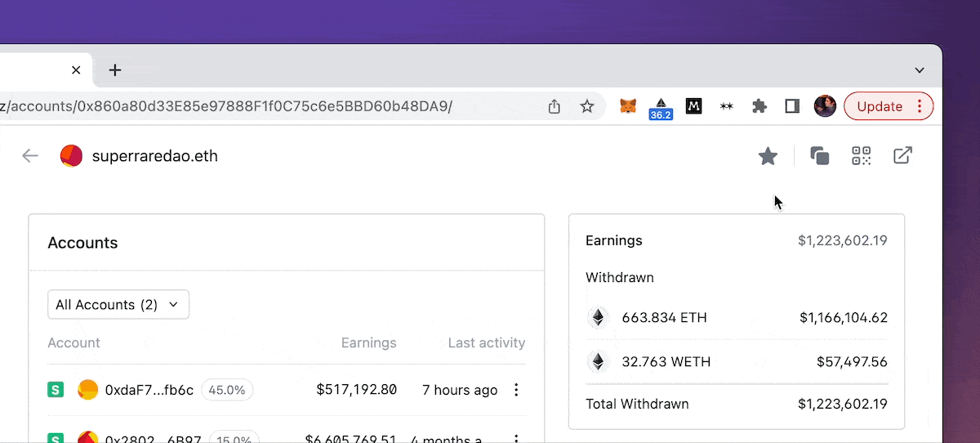Click the address bar URL
The height and width of the screenshot is (443, 980).
[226, 106]
